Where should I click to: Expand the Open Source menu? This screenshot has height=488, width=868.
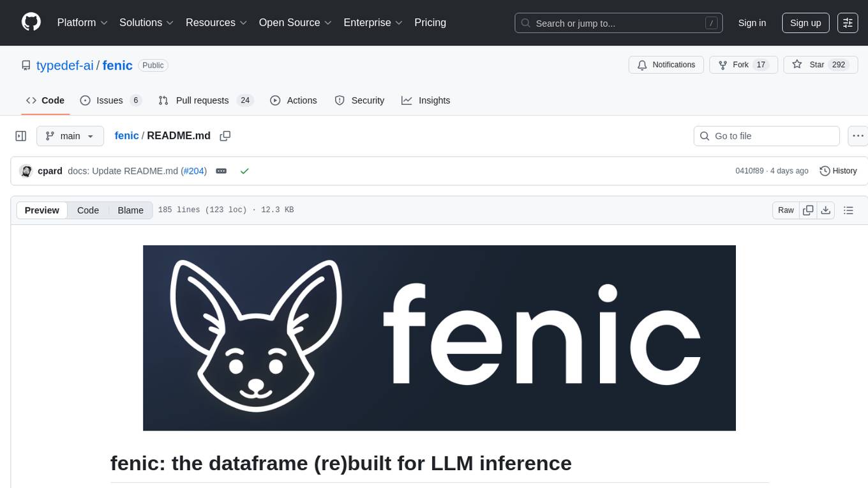click(x=296, y=22)
